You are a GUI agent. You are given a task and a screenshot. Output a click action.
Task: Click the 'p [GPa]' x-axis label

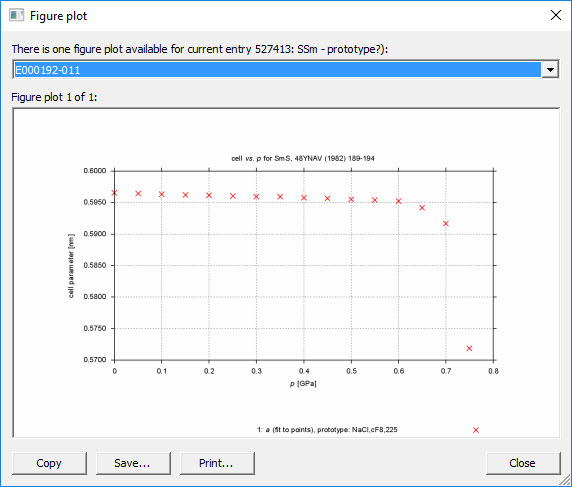(x=303, y=384)
